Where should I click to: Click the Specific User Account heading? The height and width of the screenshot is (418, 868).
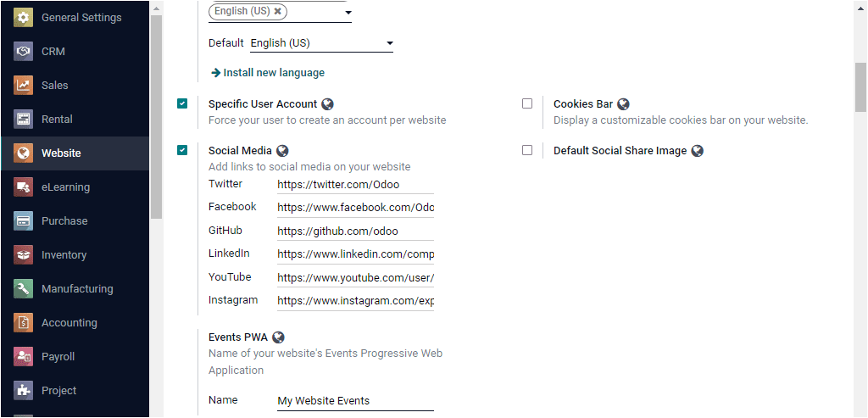pos(263,104)
